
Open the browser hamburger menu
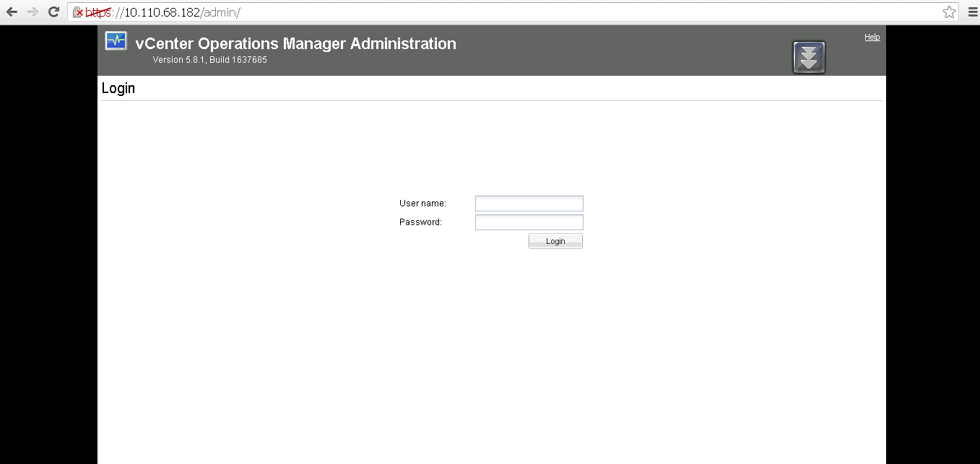tap(972, 12)
